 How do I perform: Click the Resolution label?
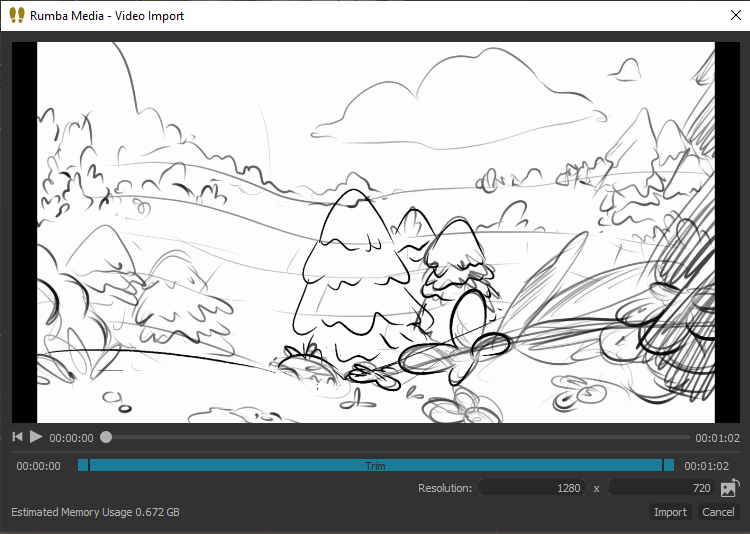point(445,488)
